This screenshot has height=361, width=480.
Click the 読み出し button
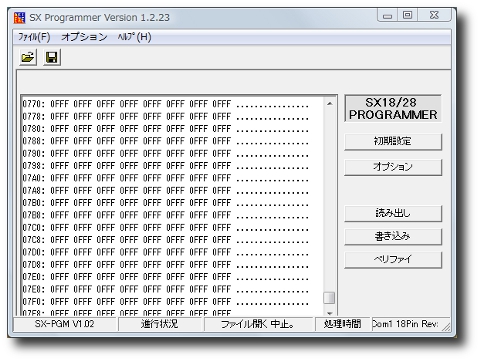[393, 213]
